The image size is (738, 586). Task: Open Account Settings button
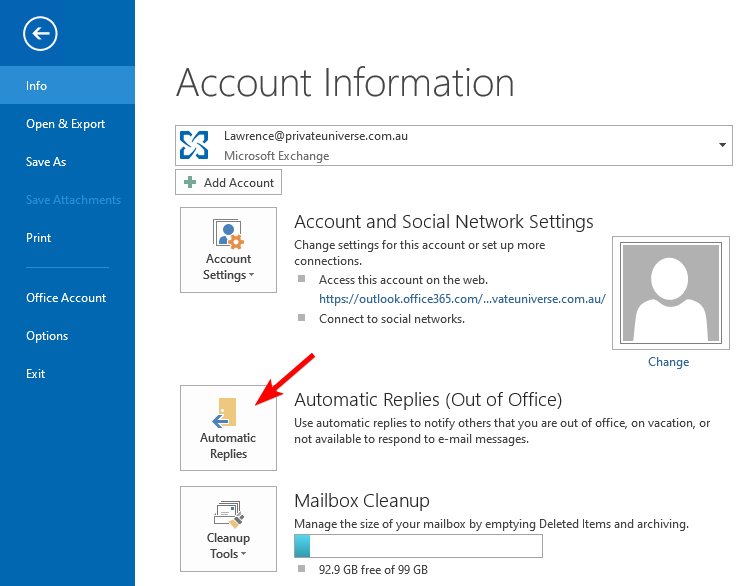[x=228, y=250]
